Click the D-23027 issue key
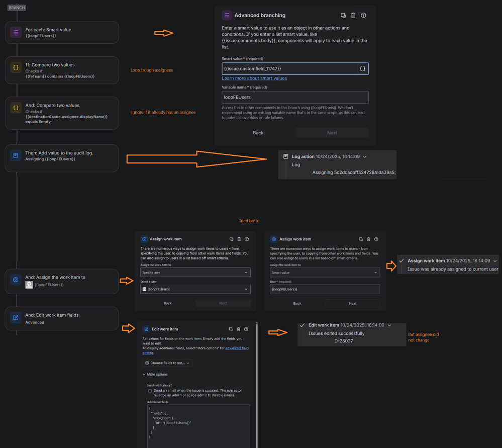This screenshot has height=448, width=502. tap(344, 340)
